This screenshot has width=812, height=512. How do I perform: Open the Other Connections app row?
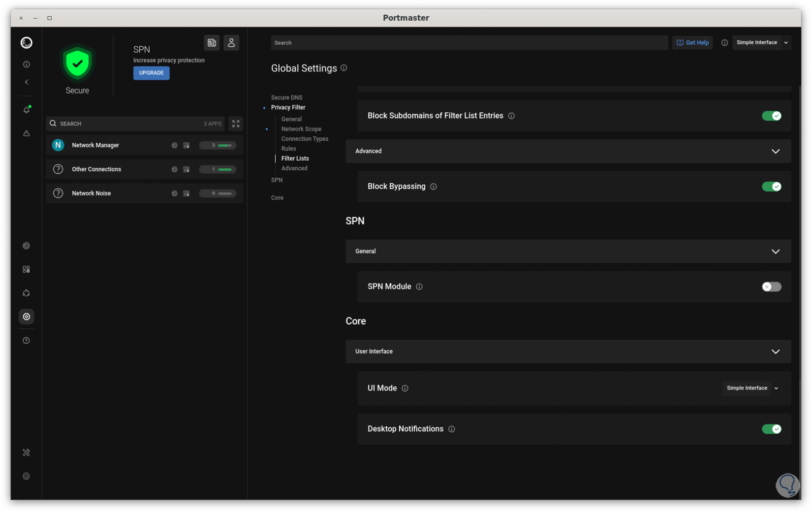tap(145, 169)
